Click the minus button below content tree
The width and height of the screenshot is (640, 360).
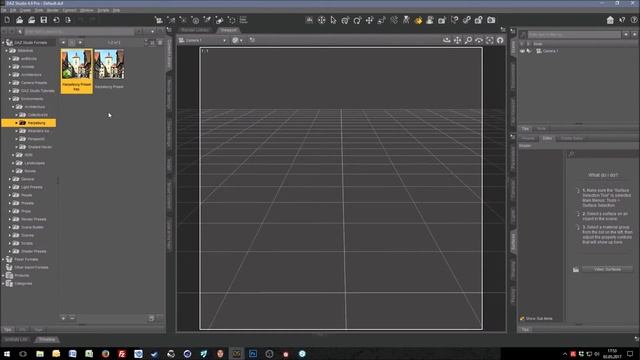pyautogui.click(x=72, y=318)
